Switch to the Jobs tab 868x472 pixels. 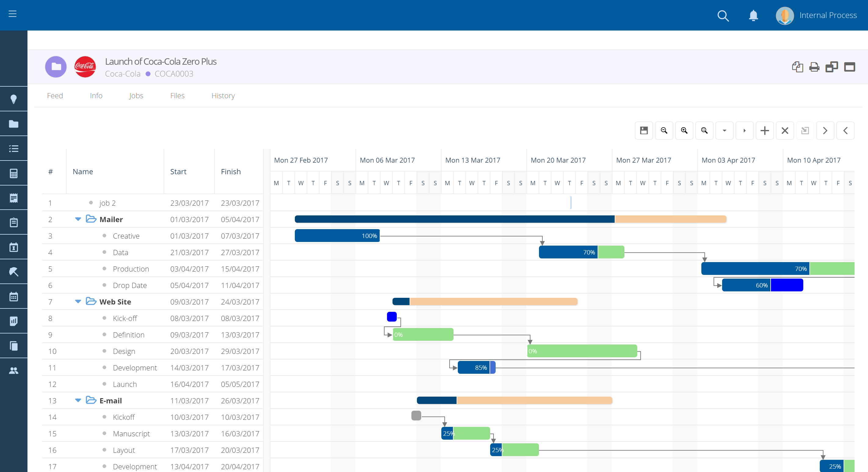pyautogui.click(x=136, y=96)
